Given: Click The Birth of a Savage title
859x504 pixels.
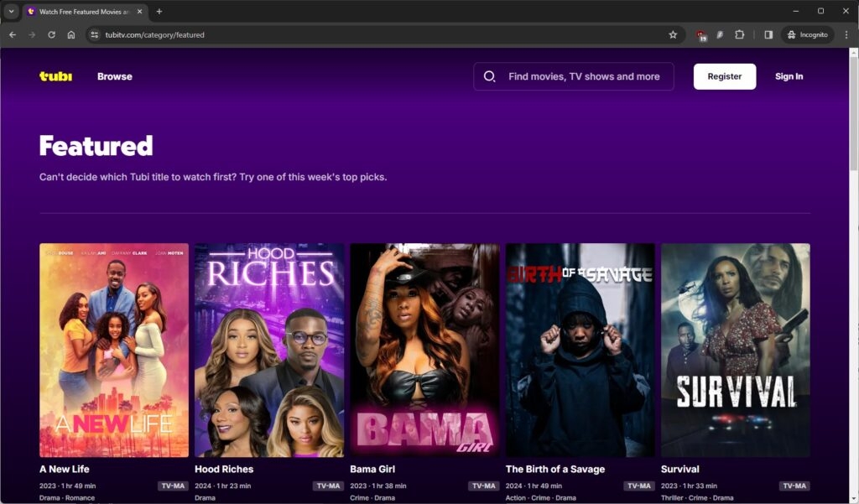Looking at the screenshot, I should (x=555, y=469).
